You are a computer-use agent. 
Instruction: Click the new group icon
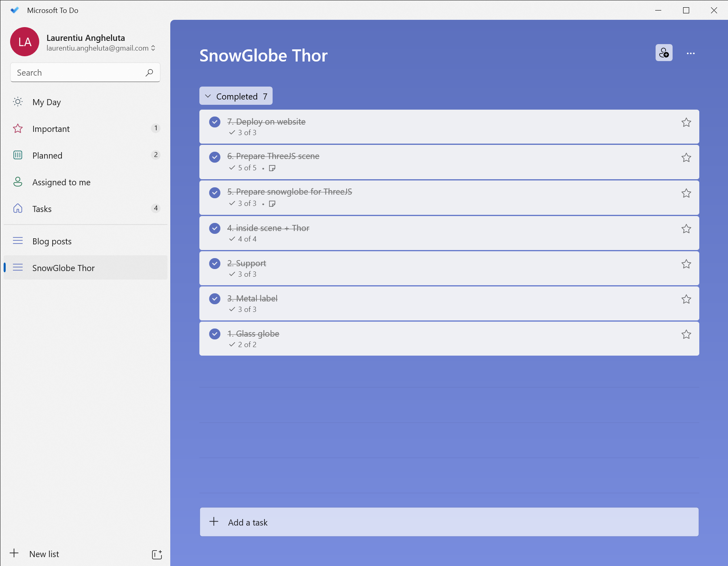coord(157,554)
